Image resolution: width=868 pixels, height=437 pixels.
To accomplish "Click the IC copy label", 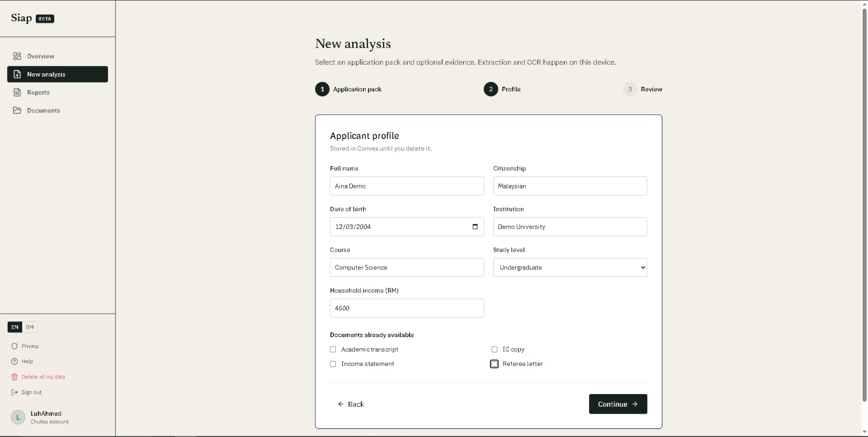I will tap(513, 350).
